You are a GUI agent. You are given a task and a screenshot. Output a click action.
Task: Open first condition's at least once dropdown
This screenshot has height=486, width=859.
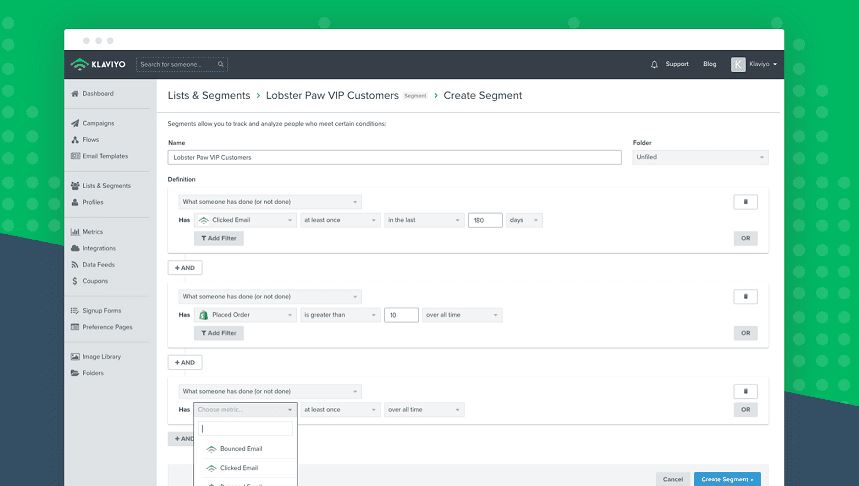click(340, 220)
